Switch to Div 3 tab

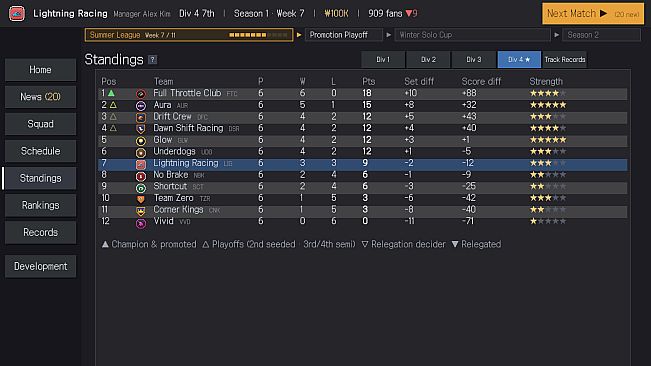(x=474, y=59)
